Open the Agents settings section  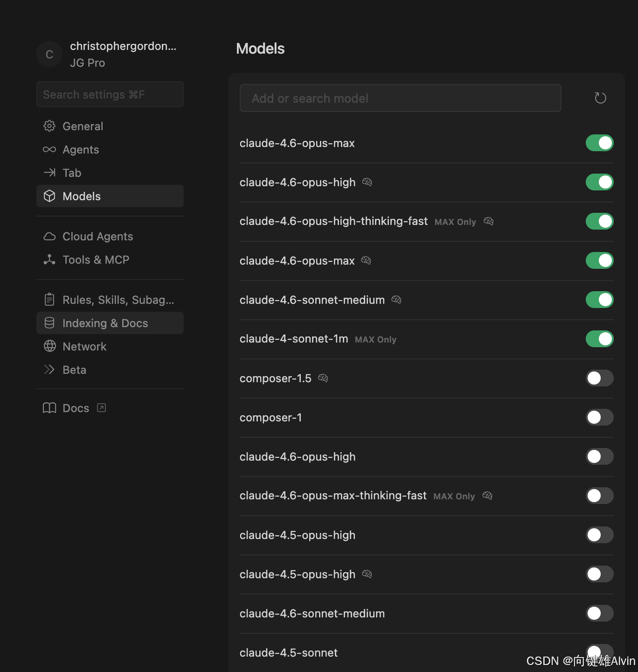110,149
